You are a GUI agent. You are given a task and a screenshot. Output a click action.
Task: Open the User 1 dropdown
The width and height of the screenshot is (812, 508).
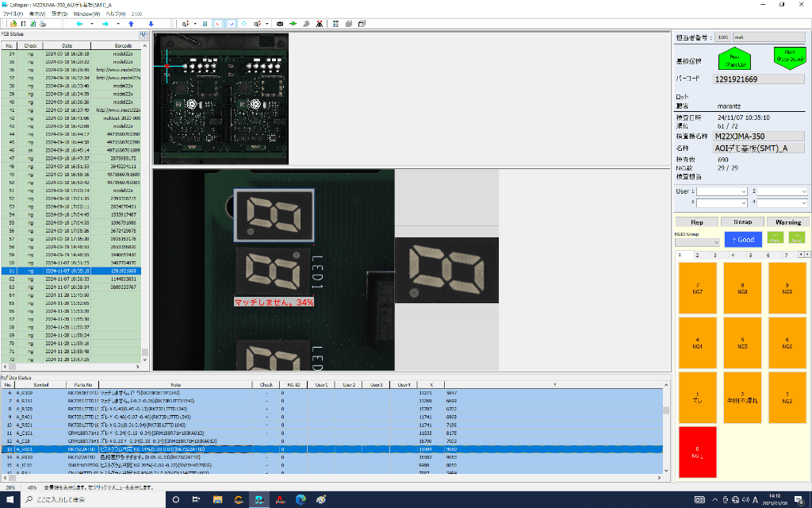(722, 191)
